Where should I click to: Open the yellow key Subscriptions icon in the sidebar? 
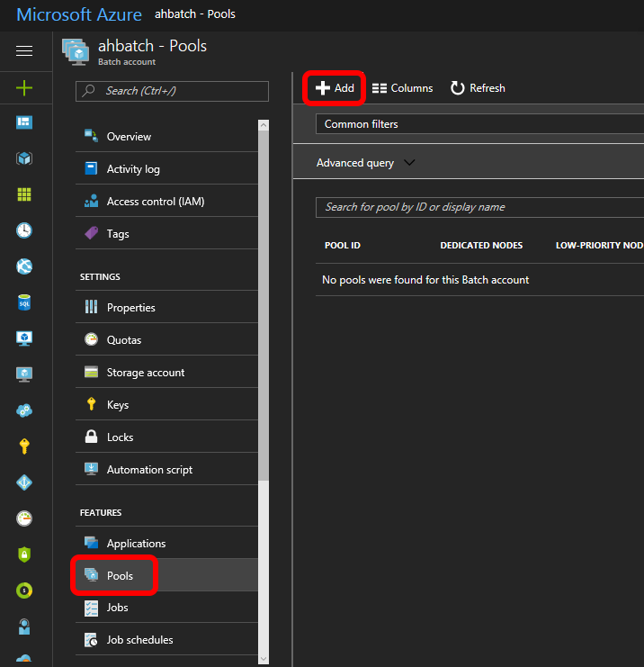tap(24, 446)
